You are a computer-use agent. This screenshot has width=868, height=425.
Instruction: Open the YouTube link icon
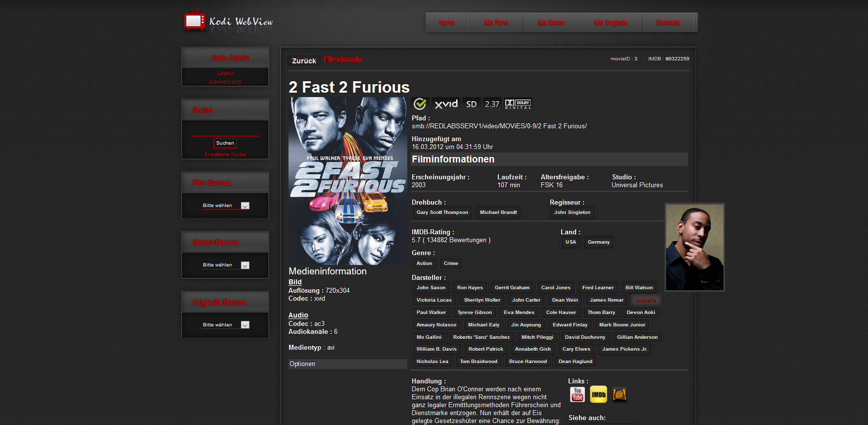coord(578,394)
